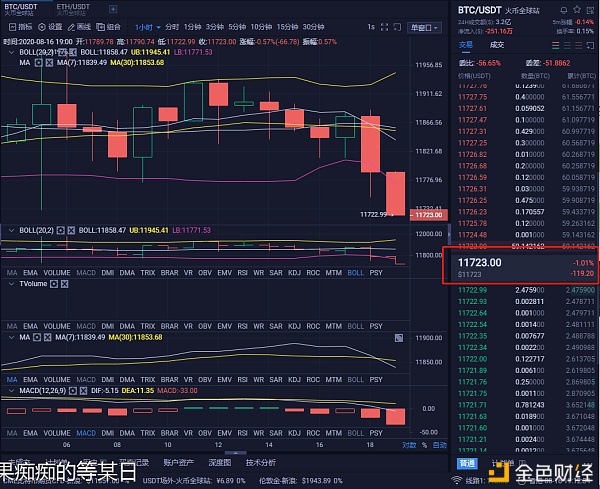Viewport: 600px width, 489px height.
Task: Click ask price 11727.75 row
Action: point(526,97)
